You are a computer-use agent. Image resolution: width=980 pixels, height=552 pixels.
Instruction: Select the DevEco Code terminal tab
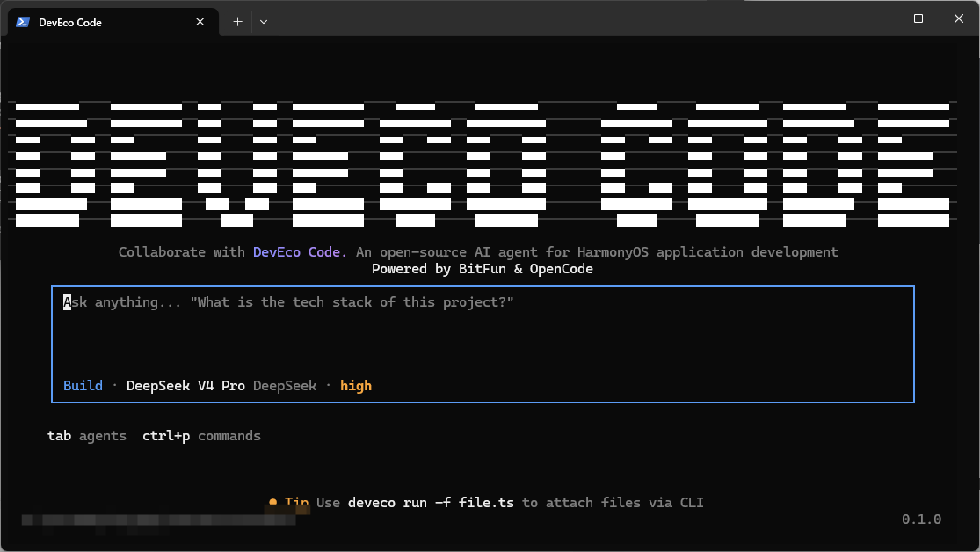point(113,22)
